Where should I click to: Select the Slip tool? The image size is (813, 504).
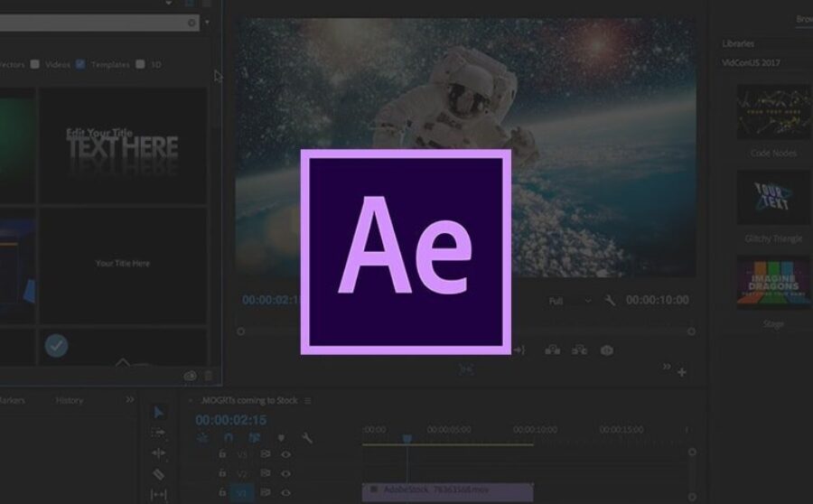158,495
